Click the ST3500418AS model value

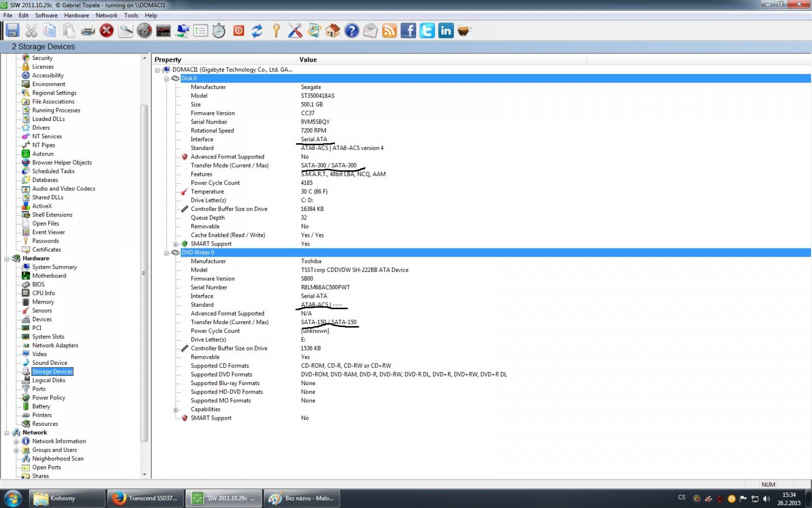tap(317, 96)
